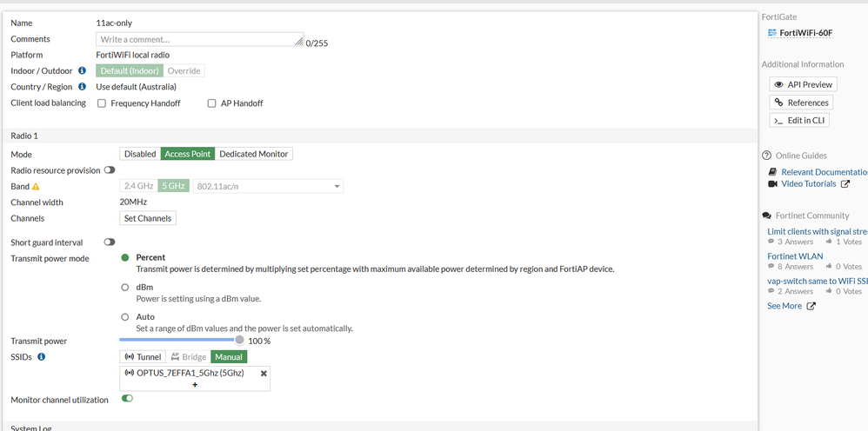Click the SSIDs info icon
Screen dimensions: 868x431
pyautogui.click(x=42, y=357)
